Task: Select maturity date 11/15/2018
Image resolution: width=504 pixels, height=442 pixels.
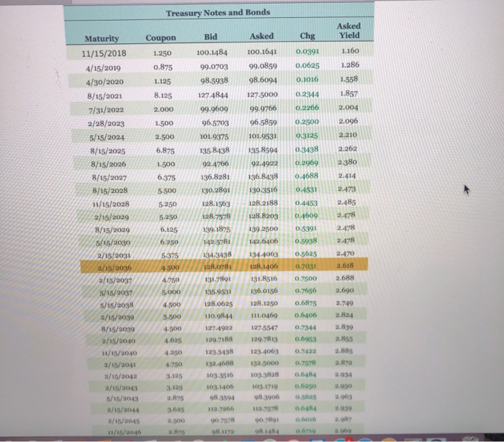Action: [104, 53]
